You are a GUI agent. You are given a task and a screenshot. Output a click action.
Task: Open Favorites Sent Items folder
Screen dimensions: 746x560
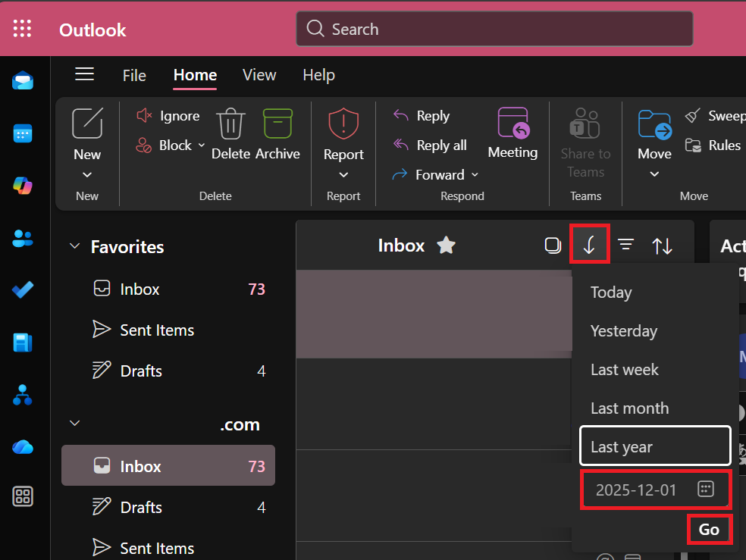(168, 330)
